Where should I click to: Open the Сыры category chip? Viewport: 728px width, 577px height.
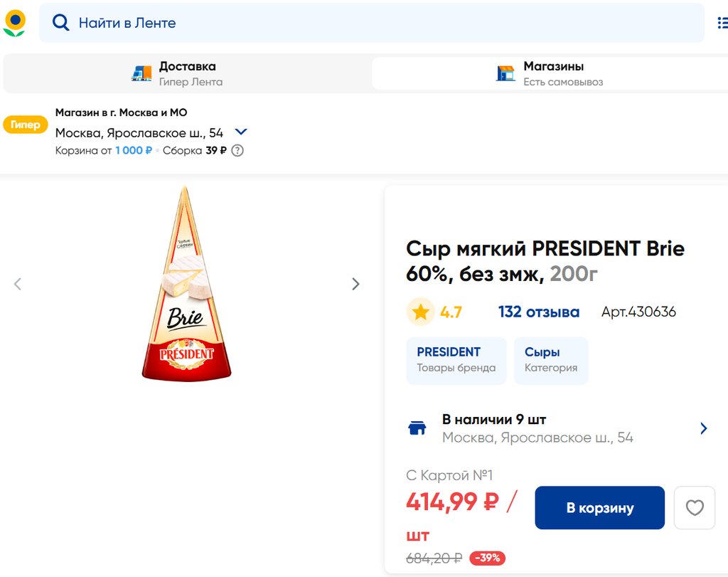pos(550,360)
